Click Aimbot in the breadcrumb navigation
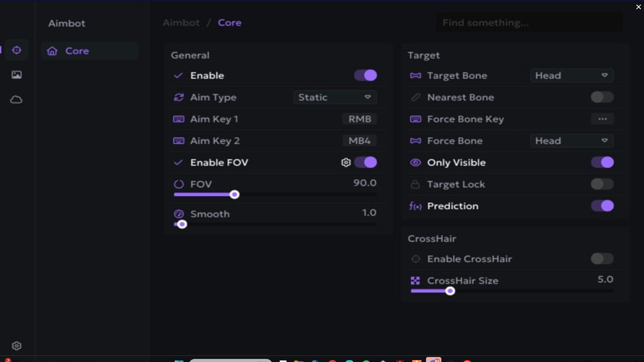Image resolution: width=644 pixels, height=362 pixels. (x=181, y=22)
